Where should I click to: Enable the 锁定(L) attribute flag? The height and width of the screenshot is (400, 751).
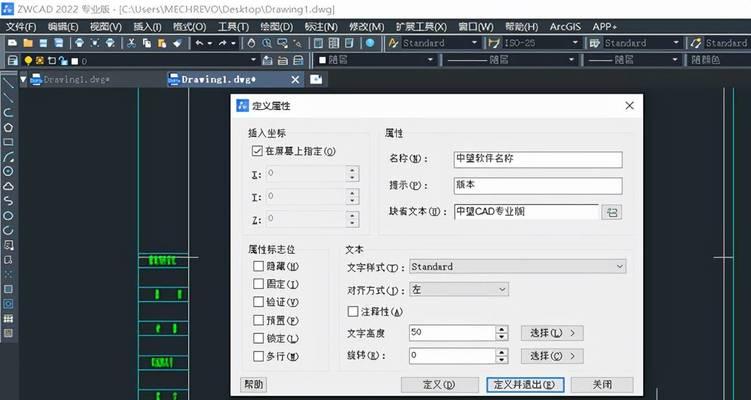click(258, 338)
